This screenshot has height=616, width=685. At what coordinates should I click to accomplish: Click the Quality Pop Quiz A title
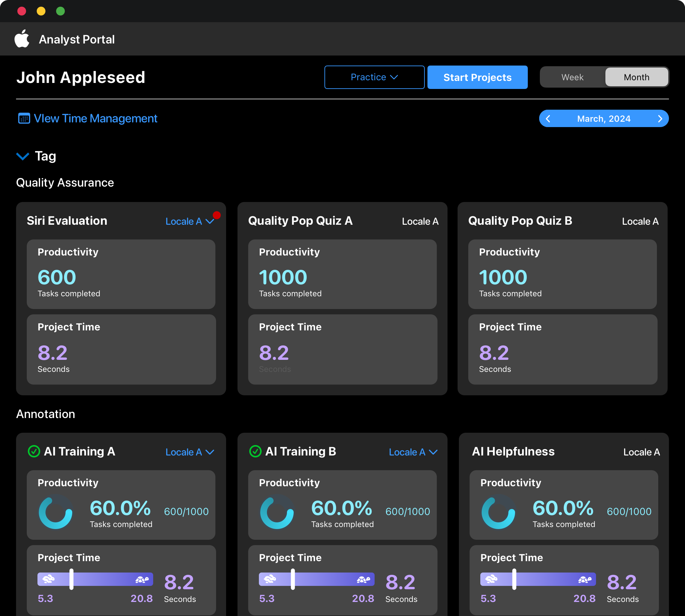[300, 221]
